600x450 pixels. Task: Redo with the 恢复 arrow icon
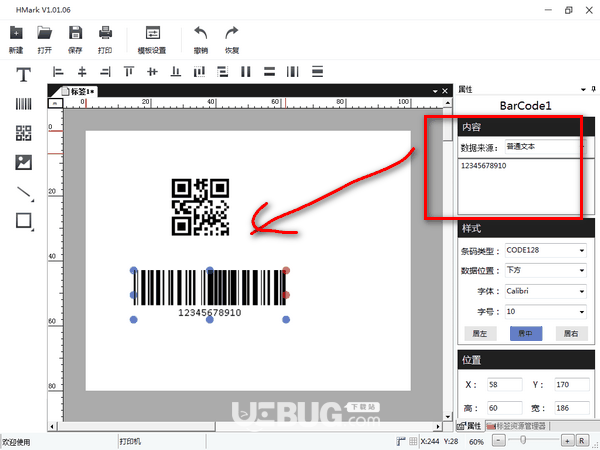coord(232,33)
